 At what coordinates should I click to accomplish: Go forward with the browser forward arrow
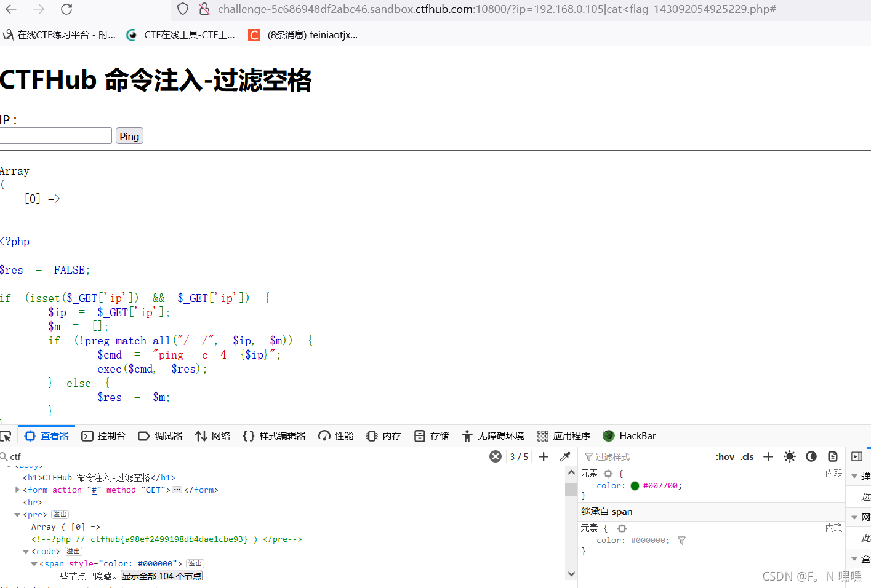[x=39, y=9]
